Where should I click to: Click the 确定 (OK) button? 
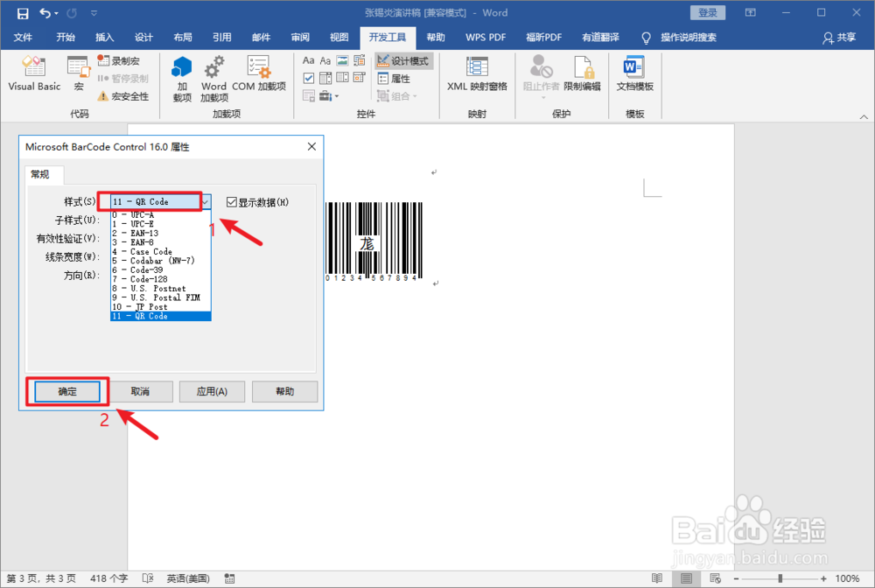click(67, 392)
